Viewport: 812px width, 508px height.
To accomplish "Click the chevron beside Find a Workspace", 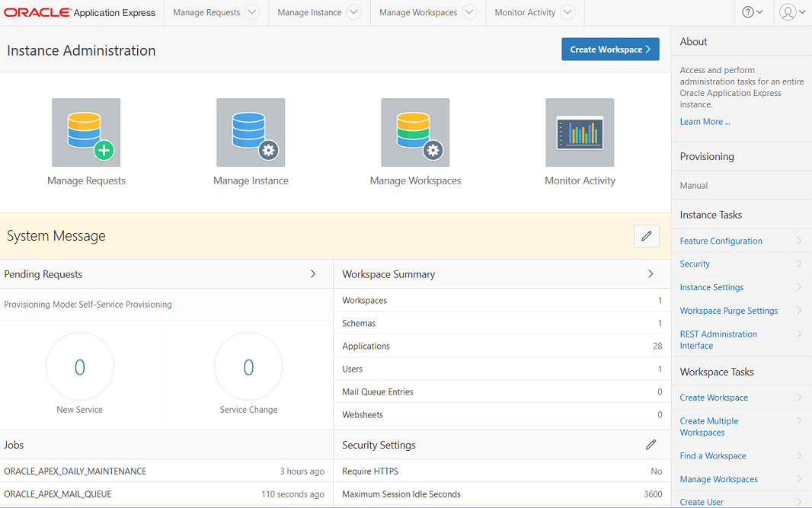I will click(799, 455).
